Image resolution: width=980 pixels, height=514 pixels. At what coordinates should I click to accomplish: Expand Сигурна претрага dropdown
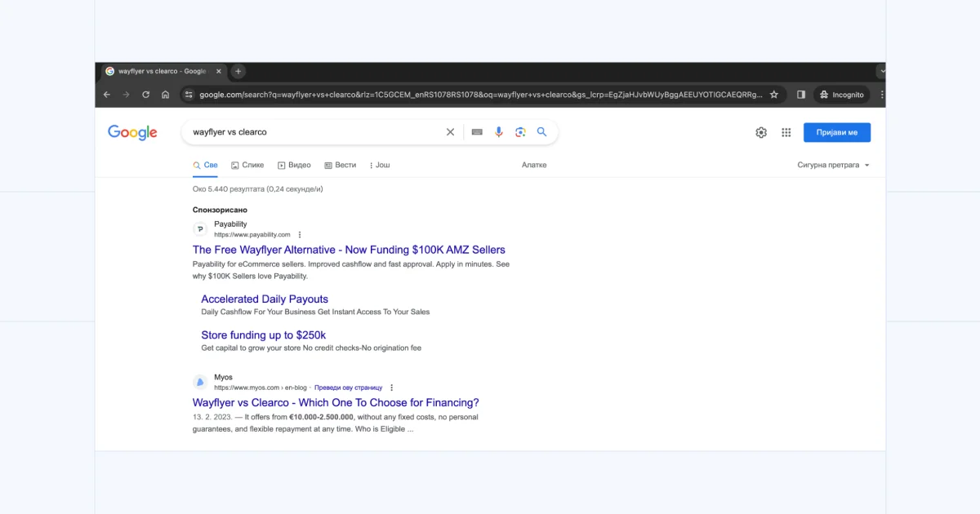tap(834, 165)
